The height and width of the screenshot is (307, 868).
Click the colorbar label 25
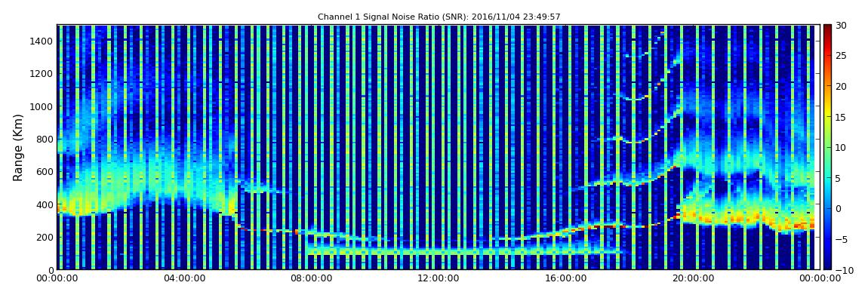coord(842,56)
